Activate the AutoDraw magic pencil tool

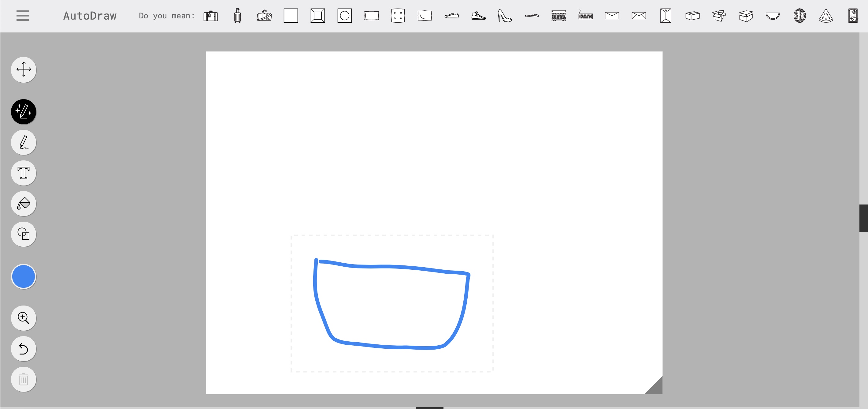coord(24,112)
